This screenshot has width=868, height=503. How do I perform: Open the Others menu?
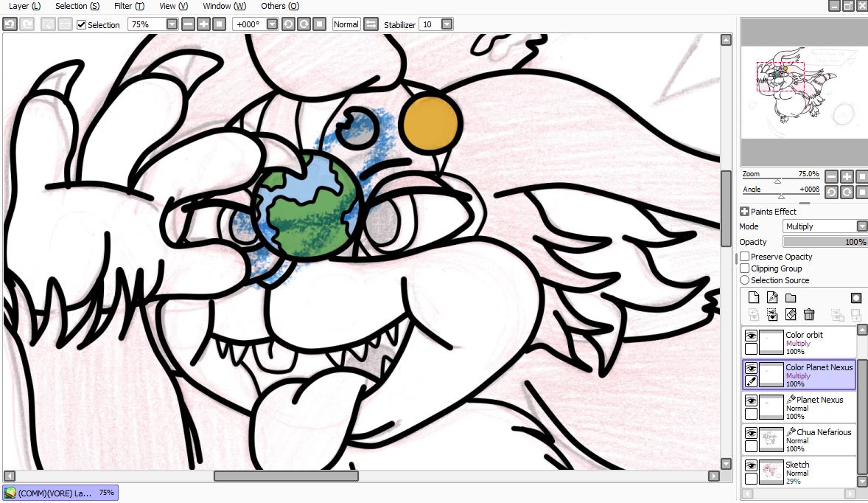pyautogui.click(x=279, y=6)
